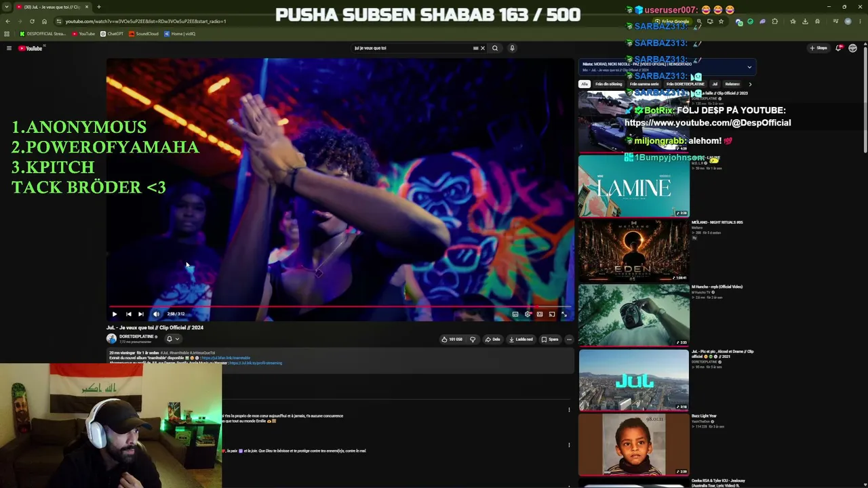Toggle subtitles in the video player

pos(515,314)
